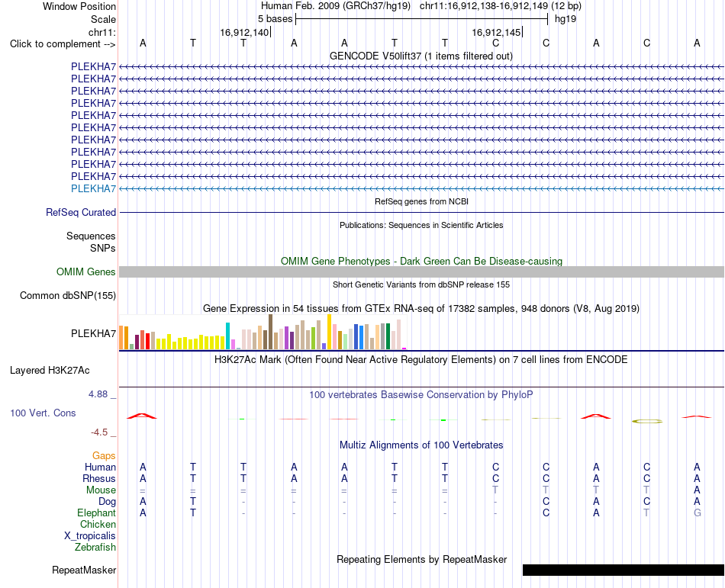Click the GENCODE V50lift37 track title
Screen dimensions: 725x588
coord(421,56)
